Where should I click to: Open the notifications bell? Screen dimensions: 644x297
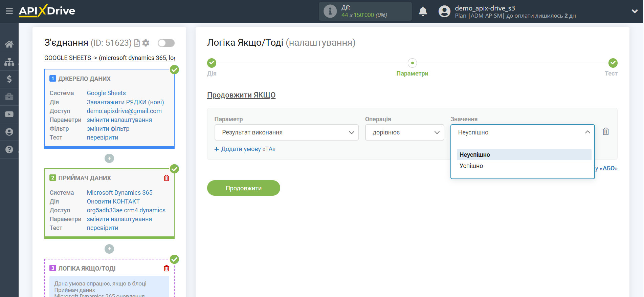423,12
